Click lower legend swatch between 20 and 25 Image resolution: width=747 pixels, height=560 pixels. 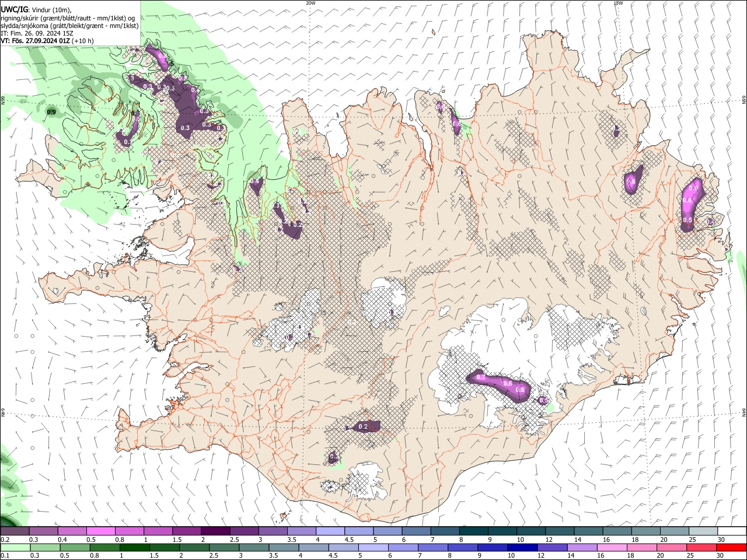click(x=671, y=547)
